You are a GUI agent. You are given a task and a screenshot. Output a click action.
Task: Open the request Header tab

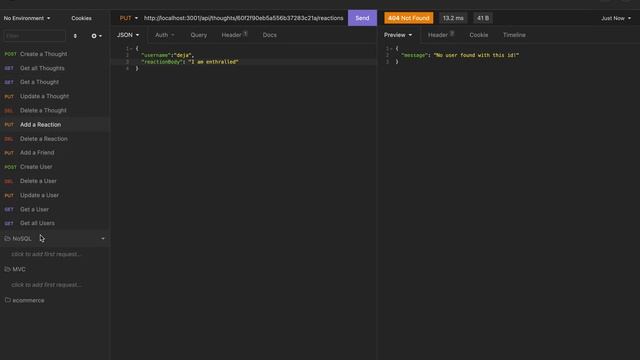pos(234,35)
